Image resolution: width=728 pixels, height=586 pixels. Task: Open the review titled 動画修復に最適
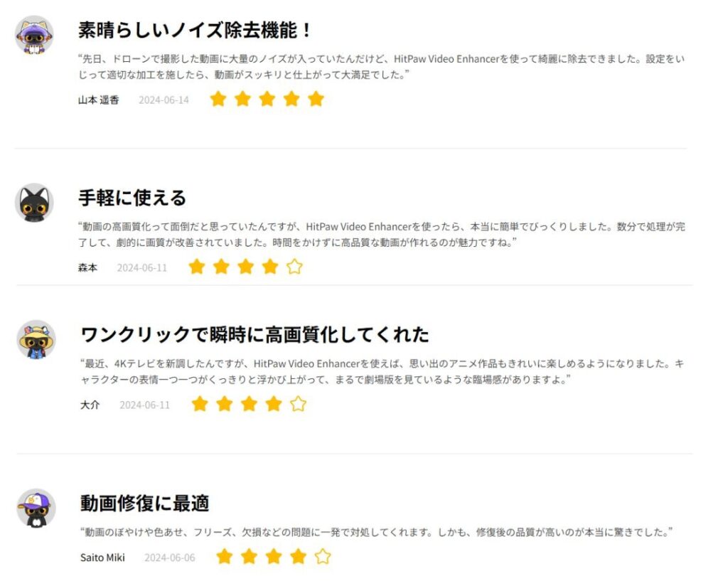pos(144,503)
